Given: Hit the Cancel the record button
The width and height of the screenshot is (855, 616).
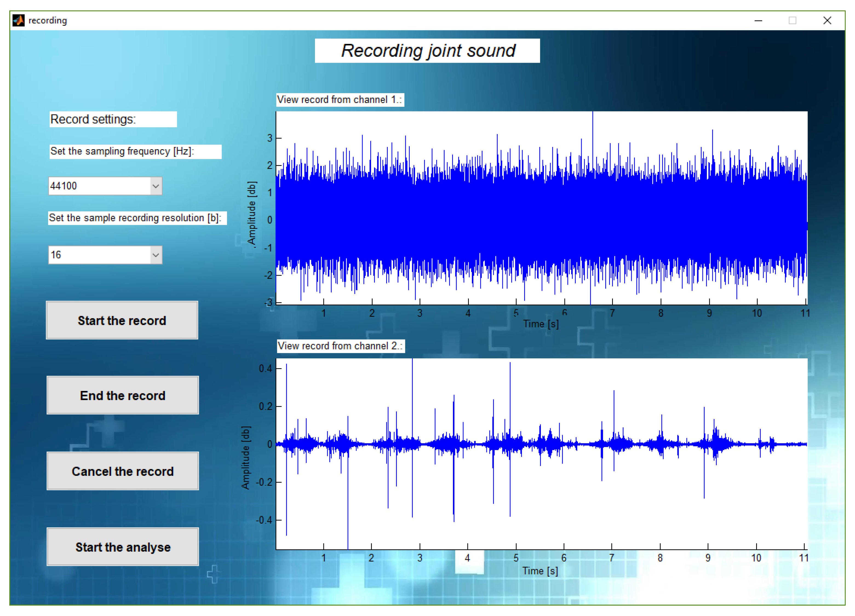Looking at the screenshot, I should (122, 471).
